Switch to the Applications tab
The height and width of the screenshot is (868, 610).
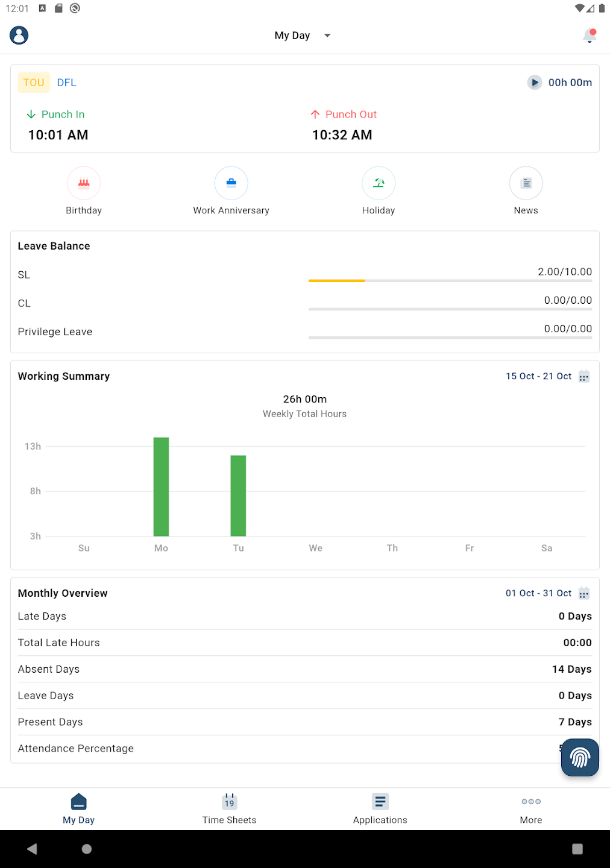[380, 808]
